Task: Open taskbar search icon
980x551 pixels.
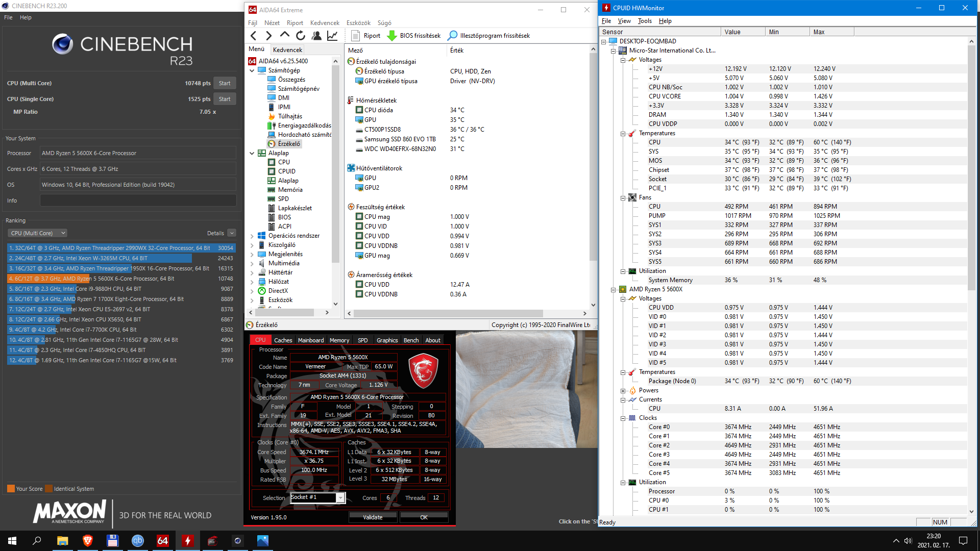Action: [37, 541]
